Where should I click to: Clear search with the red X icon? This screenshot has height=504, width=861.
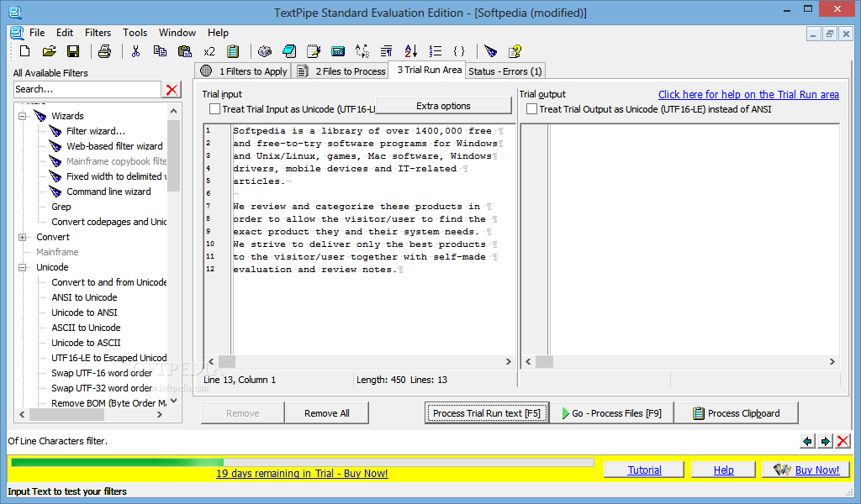pos(172,89)
